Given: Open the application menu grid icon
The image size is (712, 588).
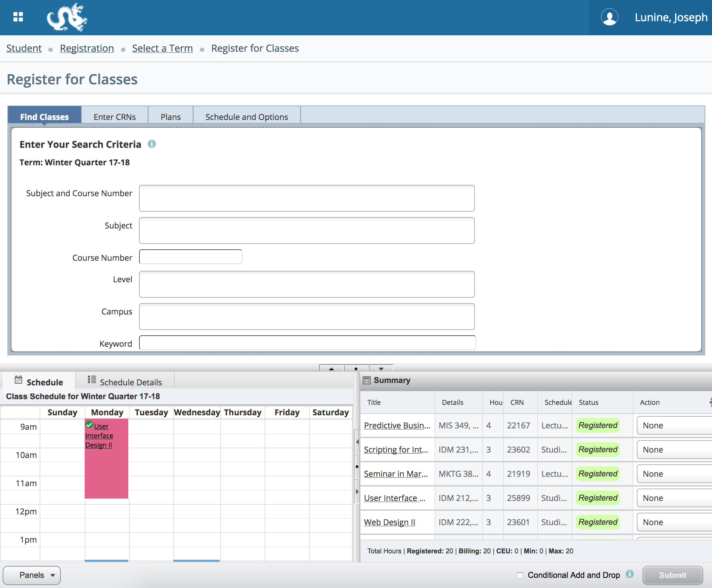Looking at the screenshot, I should pyautogui.click(x=18, y=17).
